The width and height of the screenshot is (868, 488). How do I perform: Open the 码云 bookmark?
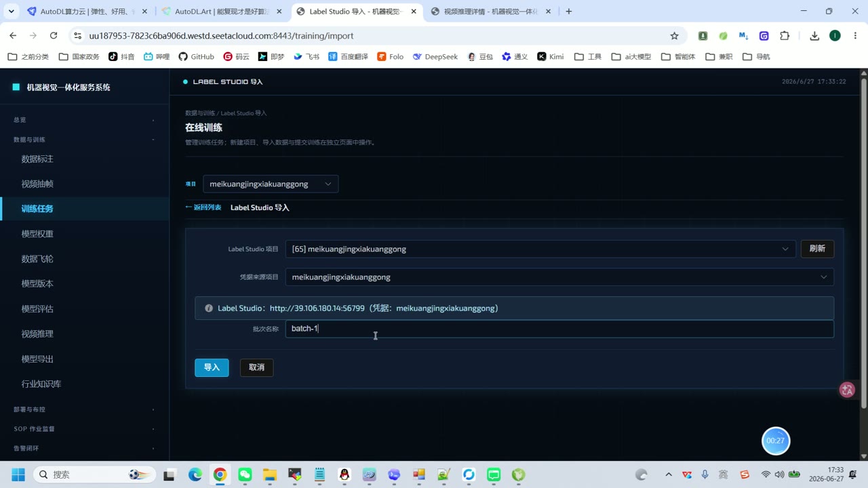pyautogui.click(x=236, y=56)
